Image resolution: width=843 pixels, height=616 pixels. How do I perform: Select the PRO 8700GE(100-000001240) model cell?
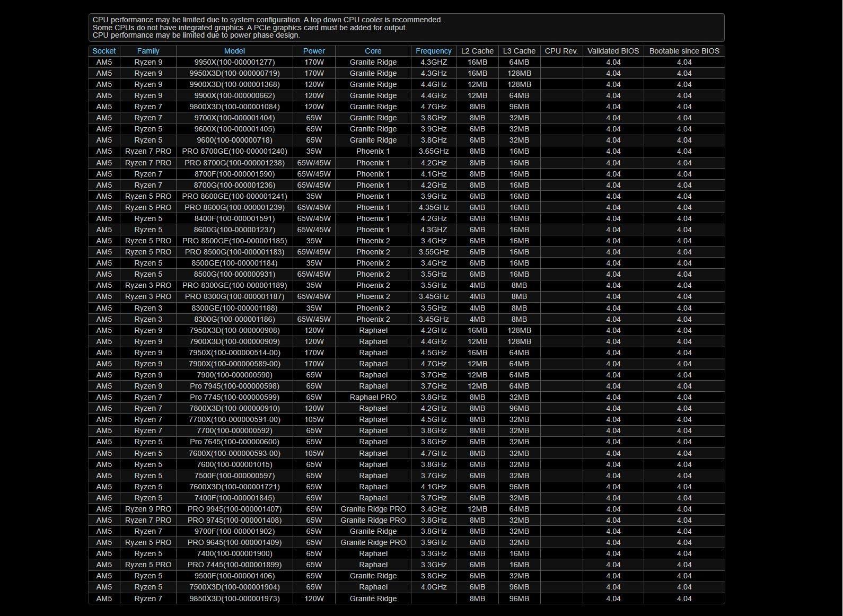coord(234,151)
